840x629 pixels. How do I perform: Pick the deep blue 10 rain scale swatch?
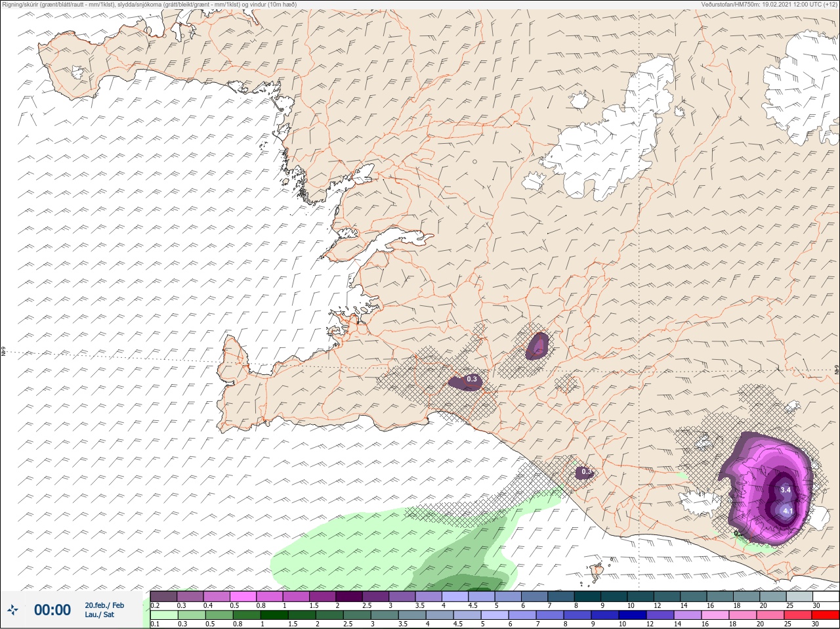point(633,615)
